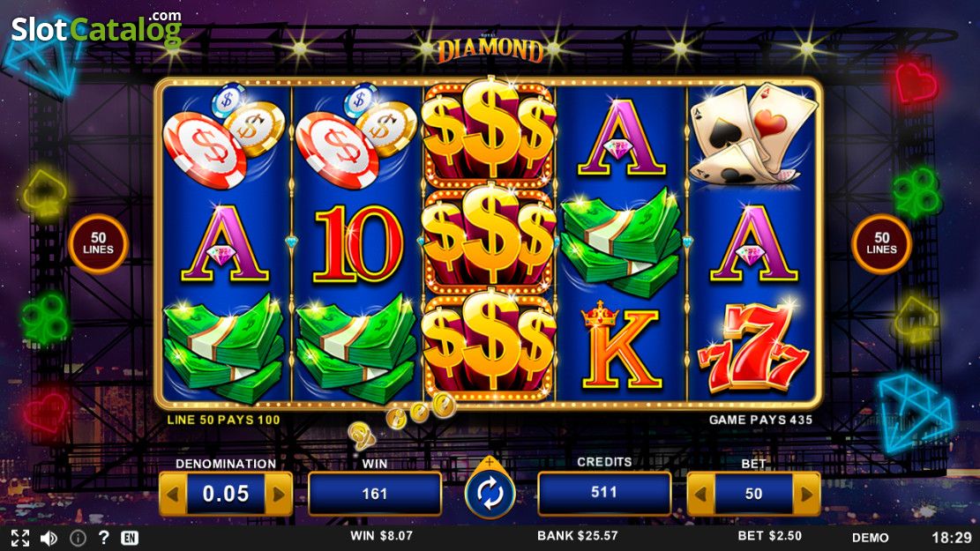Spin the reels with the circular arrow button
This screenshot has width=980, height=551.
point(490,493)
